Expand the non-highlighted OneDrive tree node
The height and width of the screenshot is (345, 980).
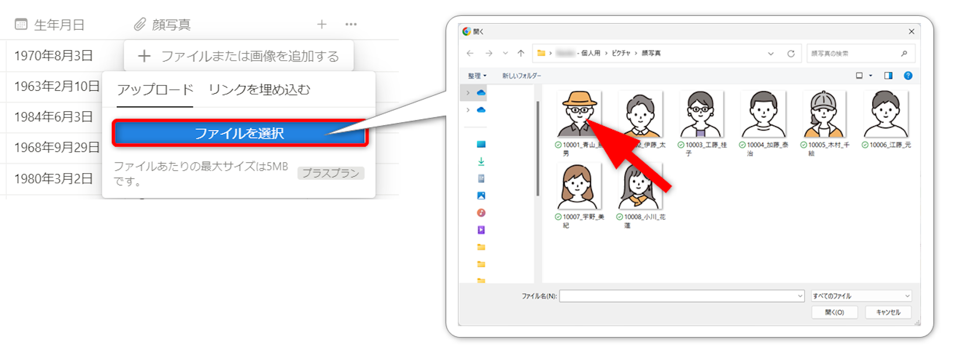pos(468,110)
